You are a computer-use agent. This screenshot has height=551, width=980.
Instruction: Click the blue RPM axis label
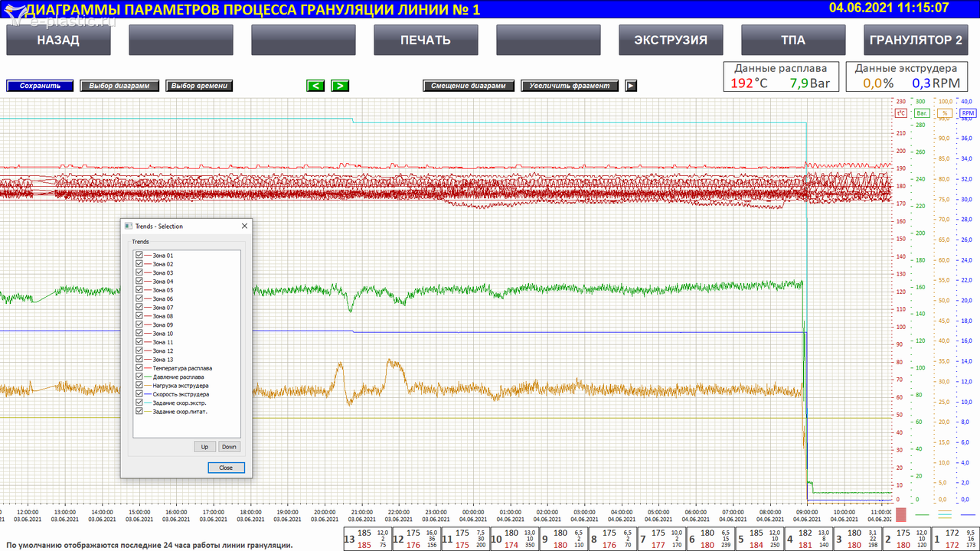coord(969,112)
